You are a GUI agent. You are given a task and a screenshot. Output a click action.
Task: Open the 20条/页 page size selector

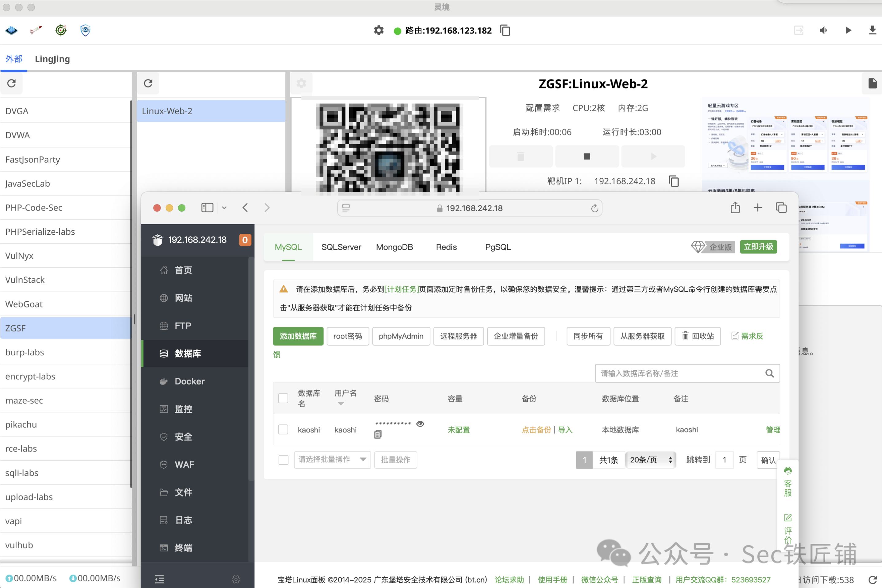[650, 460]
